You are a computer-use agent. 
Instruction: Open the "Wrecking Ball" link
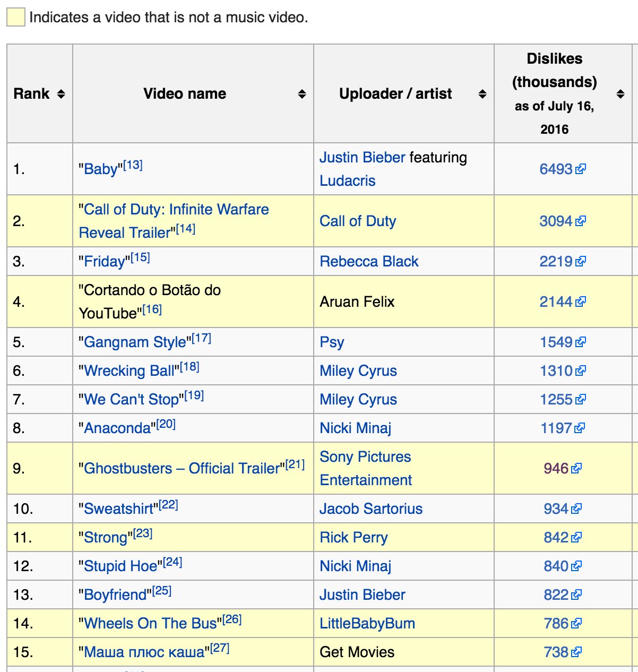click(x=130, y=371)
